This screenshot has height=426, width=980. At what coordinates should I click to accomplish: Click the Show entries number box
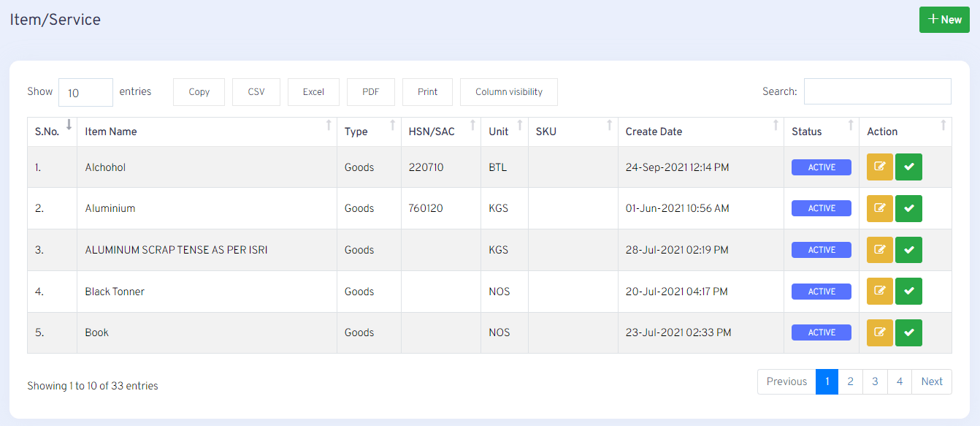85,93
